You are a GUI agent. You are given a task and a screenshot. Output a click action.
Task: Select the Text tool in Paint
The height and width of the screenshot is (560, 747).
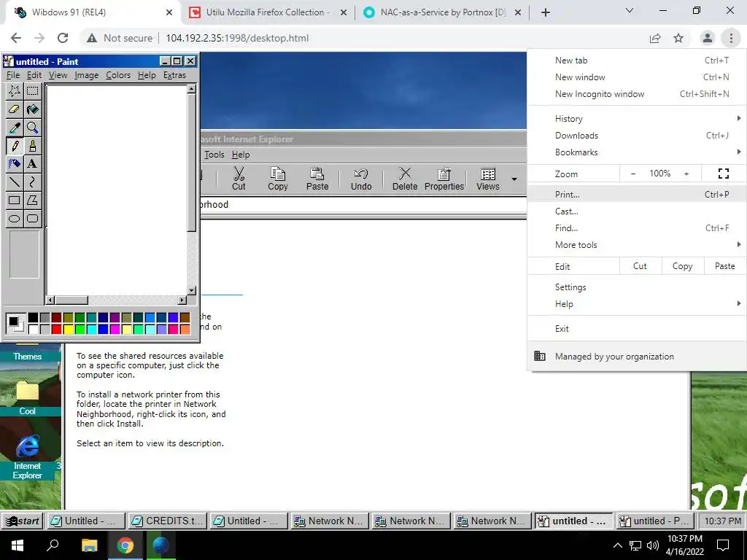click(32, 163)
